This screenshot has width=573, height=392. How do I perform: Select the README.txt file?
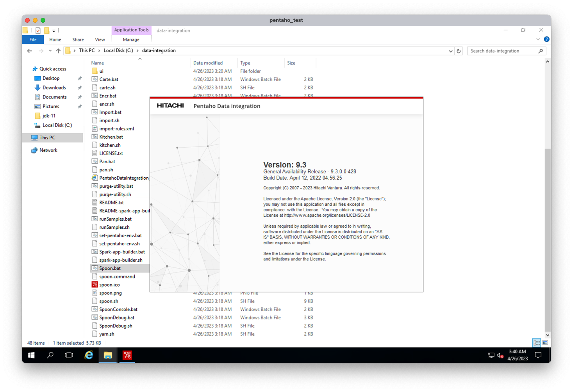pyautogui.click(x=111, y=202)
